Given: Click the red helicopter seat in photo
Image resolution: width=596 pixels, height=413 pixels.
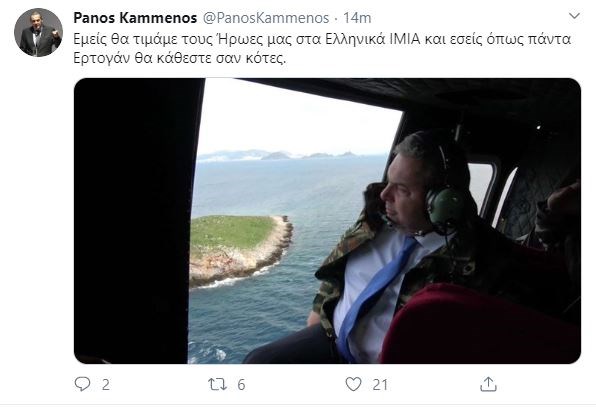Looking at the screenshot, I should [x=479, y=323].
